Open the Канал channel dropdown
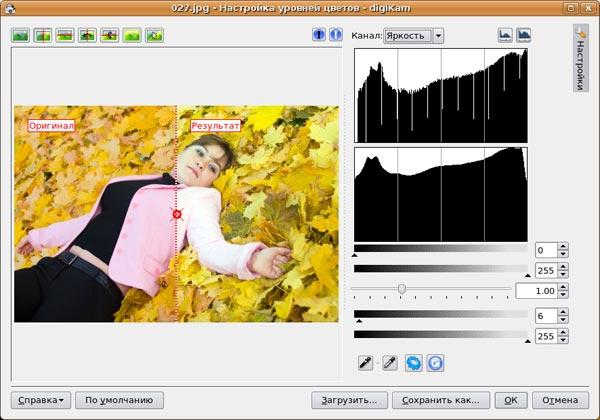The height and width of the screenshot is (420, 600). (x=414, y=36)
